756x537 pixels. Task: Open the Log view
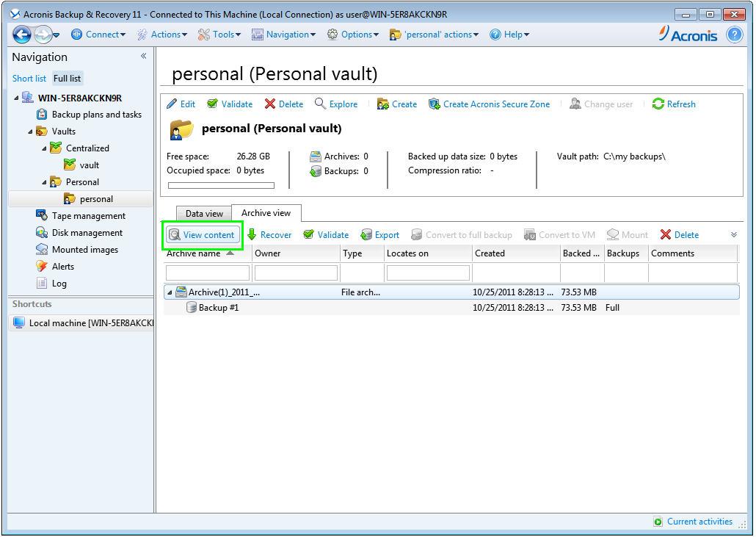[x=51, y=284]
